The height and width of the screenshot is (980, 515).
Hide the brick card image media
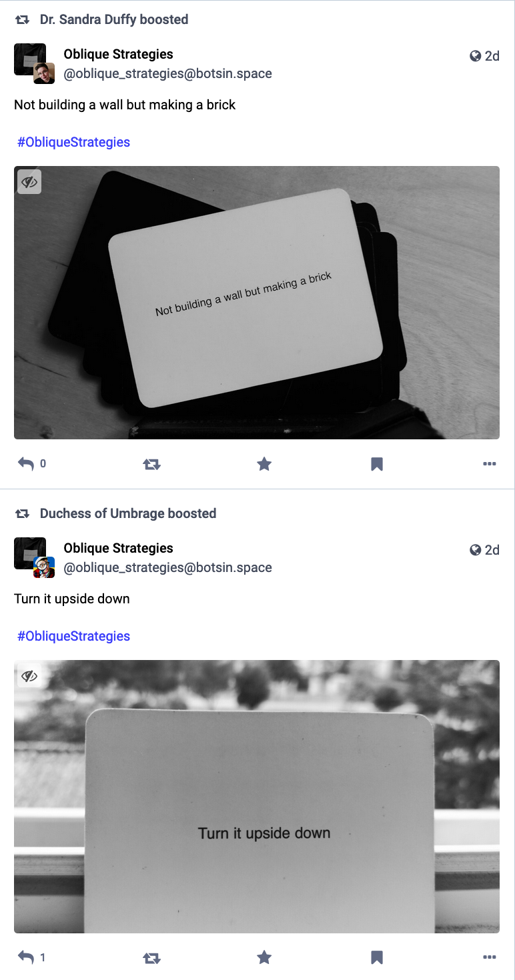click(x=29, y=182)
